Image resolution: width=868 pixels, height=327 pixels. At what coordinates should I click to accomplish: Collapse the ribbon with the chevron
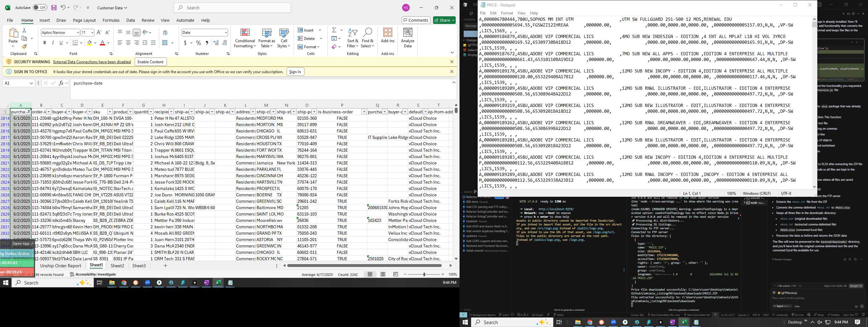[452, 53]
